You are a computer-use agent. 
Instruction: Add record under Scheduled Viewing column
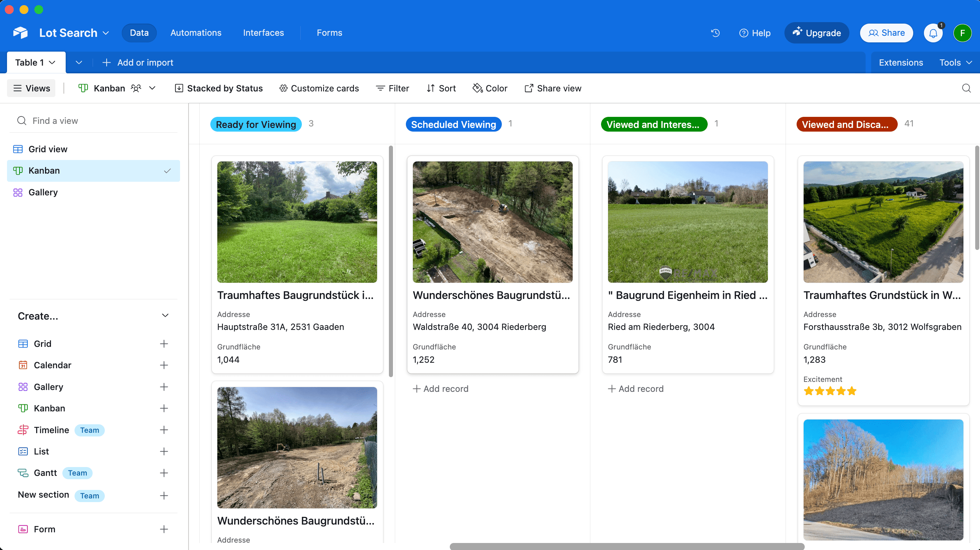pos(441,389)
